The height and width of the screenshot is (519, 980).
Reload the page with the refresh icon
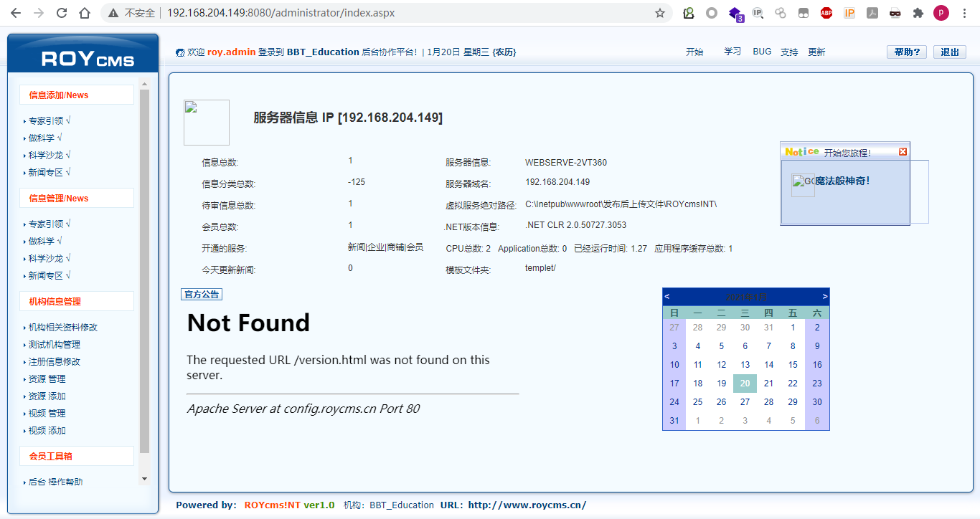pyautogui.click(x=61, y=12)
